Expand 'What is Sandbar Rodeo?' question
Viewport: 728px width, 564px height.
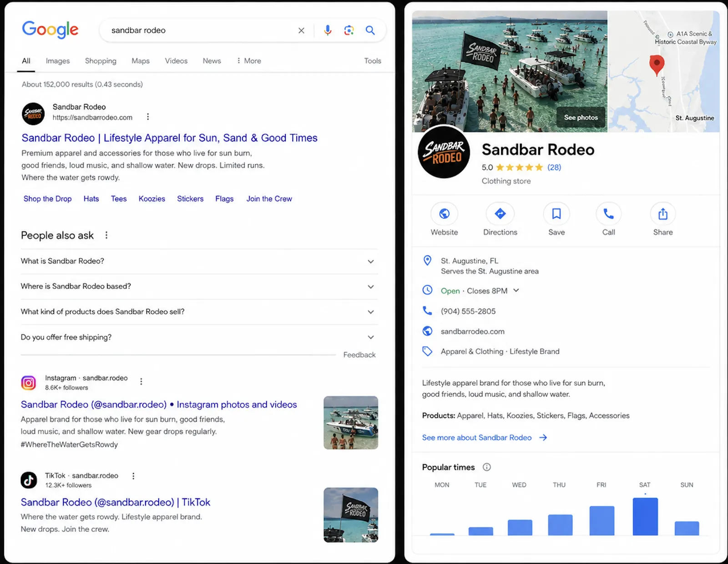(199, 261)
